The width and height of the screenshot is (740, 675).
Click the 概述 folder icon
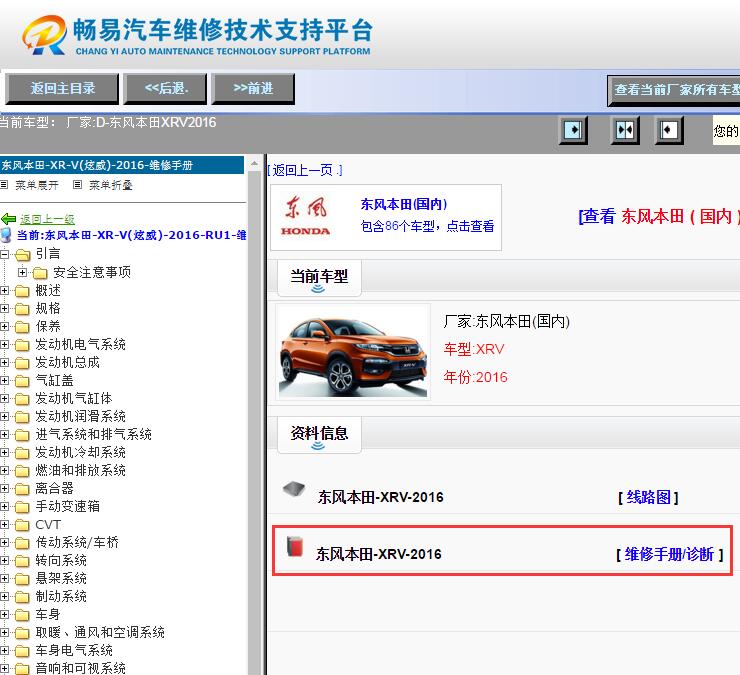coord(22,291)
